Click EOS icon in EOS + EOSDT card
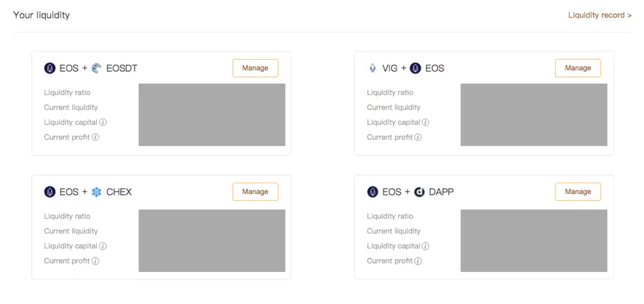Screen dimensions: 644x304 (50, 68)
